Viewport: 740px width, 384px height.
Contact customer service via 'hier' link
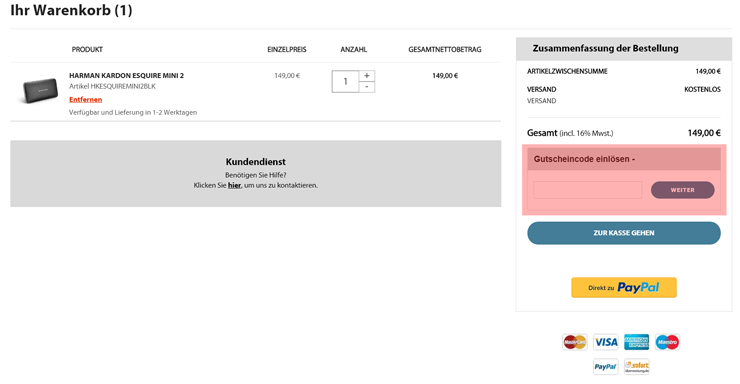[235, 185]
